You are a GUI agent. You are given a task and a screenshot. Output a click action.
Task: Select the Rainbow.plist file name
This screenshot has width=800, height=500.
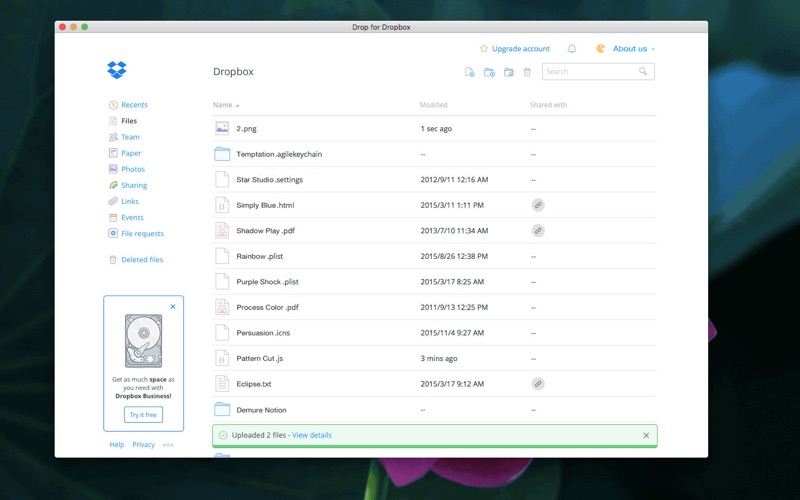(x=260, y=256)
